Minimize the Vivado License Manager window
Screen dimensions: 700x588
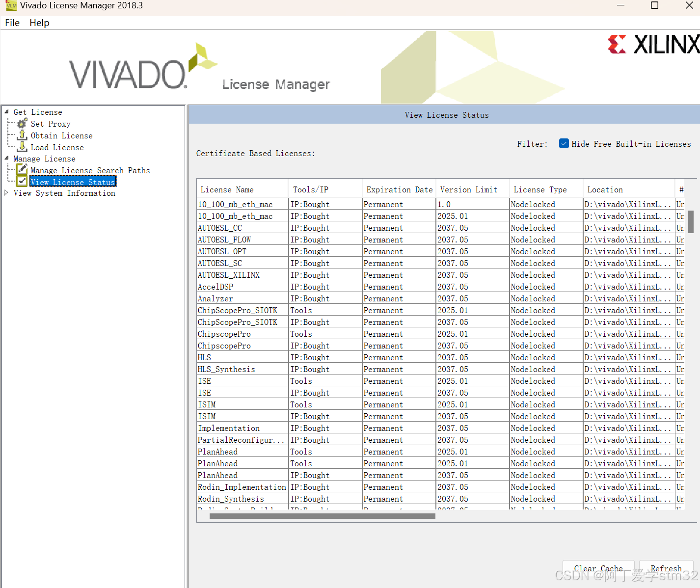pyautogui.click(x=620, y=5)
